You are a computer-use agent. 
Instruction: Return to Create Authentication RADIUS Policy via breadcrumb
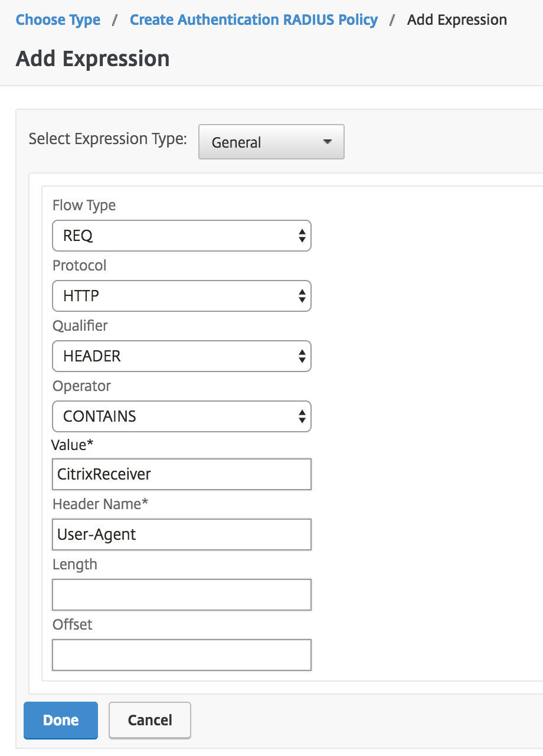[253, 19]
